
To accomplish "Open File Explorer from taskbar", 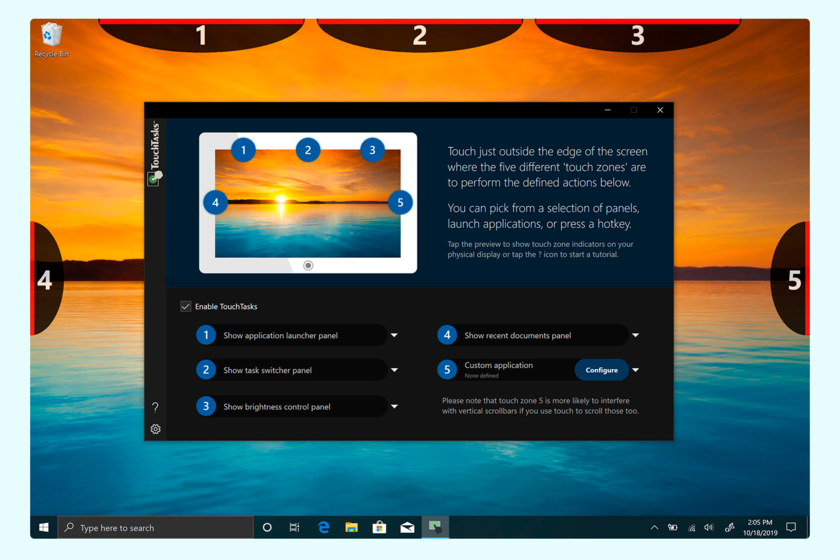I will tap(351, 528).
